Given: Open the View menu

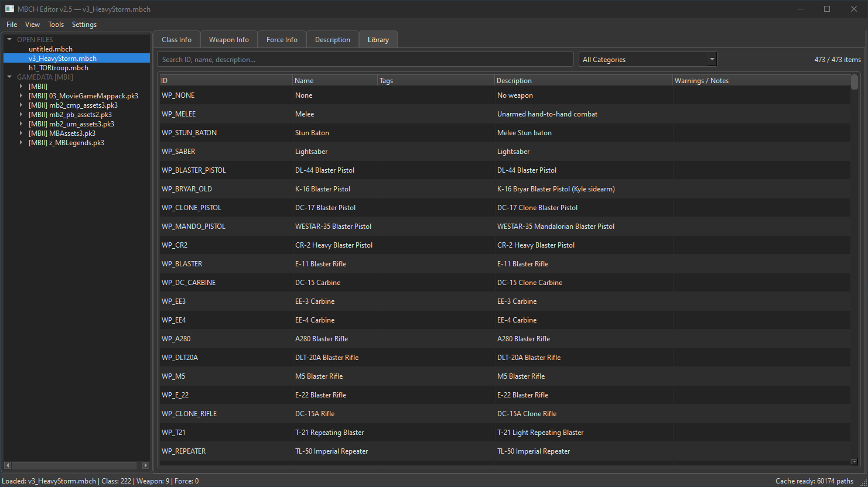Looking at the screenshot, I should (33, 25).
